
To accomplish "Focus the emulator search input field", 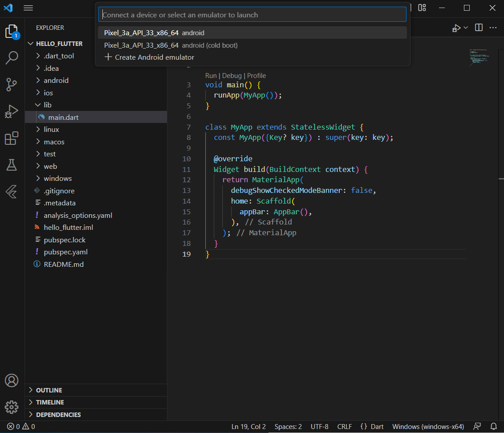I will coord(252,15).
